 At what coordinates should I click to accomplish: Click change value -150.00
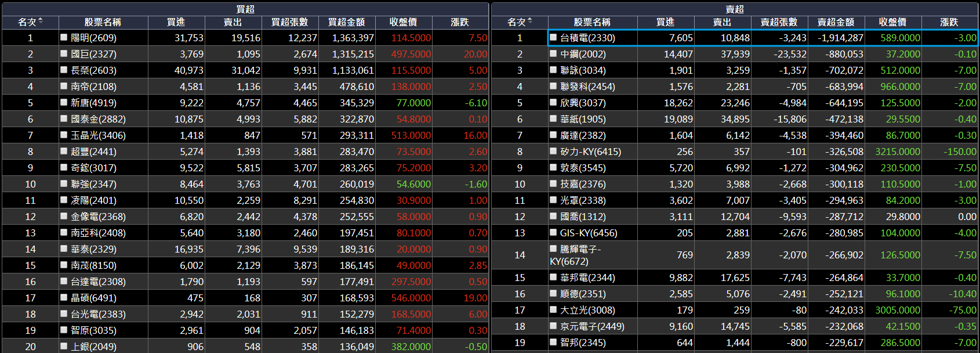click(x=960, y=152)
